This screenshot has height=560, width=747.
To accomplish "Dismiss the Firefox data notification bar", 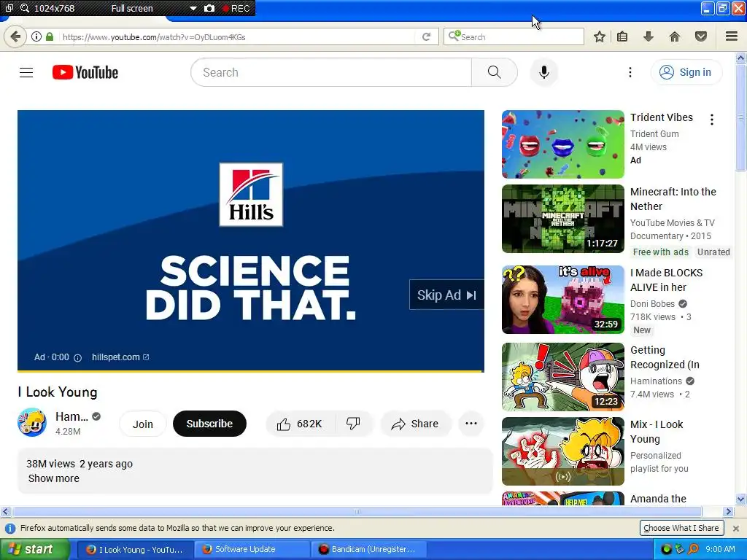I will (x=736, y=529).
